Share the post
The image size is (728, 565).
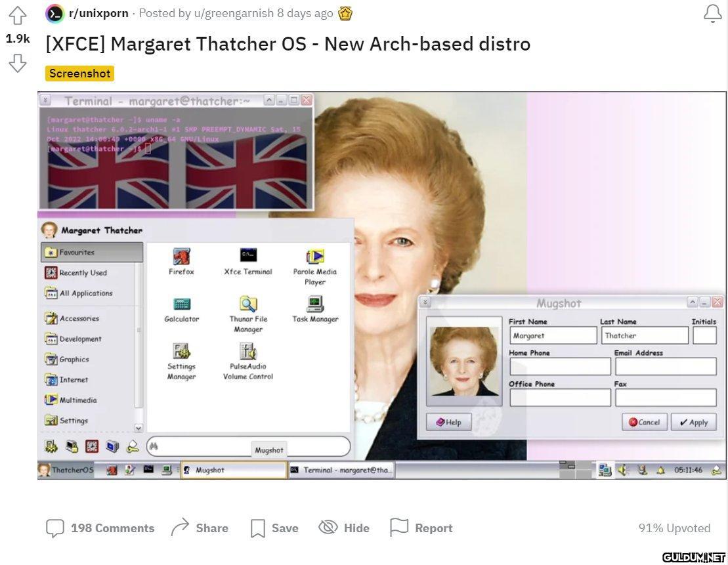pyautogui.click(x=200, y=528)
